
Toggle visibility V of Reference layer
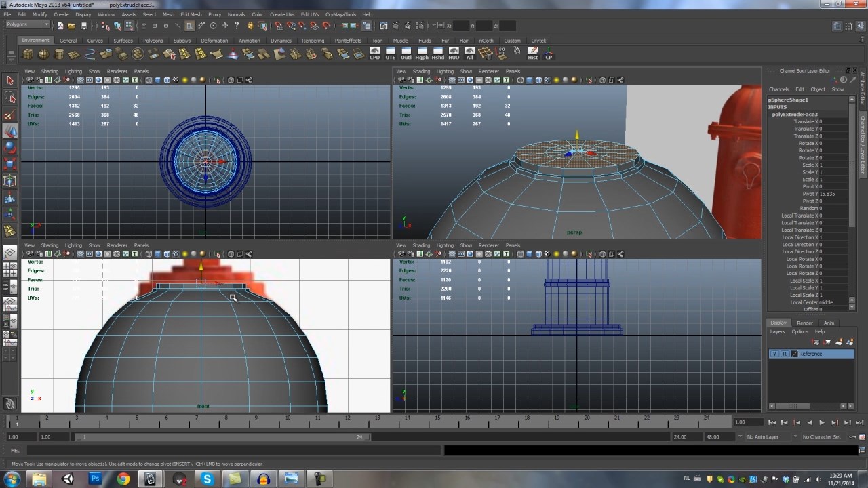pyautogui.click(x=774, y=354)
